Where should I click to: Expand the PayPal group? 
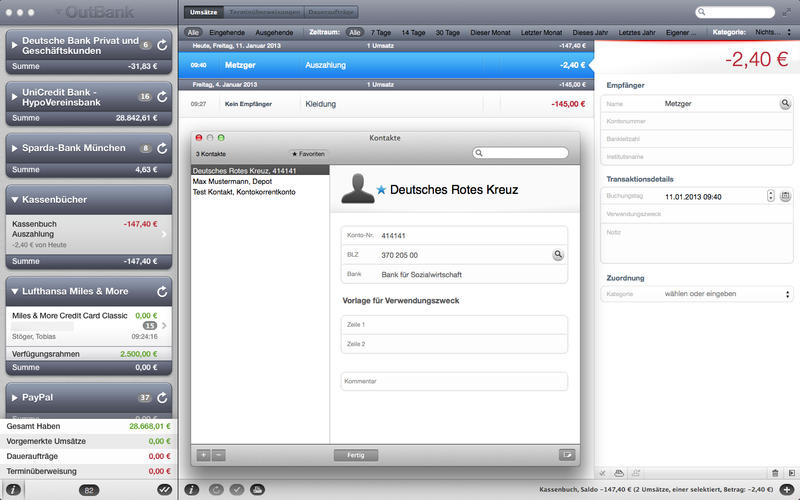pyautogui.click(x=14, y=397)
